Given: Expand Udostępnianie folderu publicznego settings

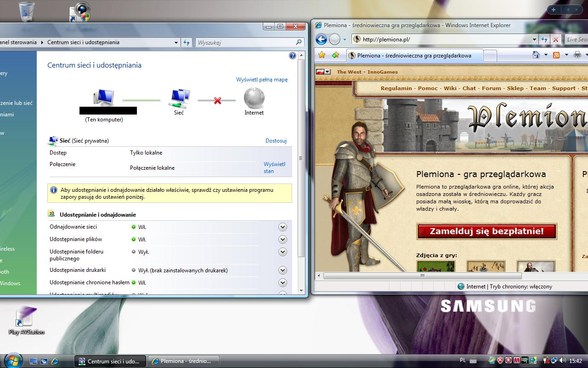Looking at the screenshot, I should (x=283, y=252).
